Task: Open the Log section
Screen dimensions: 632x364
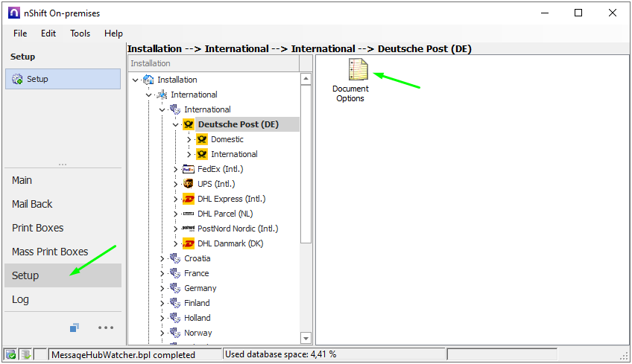Action: 21,299
